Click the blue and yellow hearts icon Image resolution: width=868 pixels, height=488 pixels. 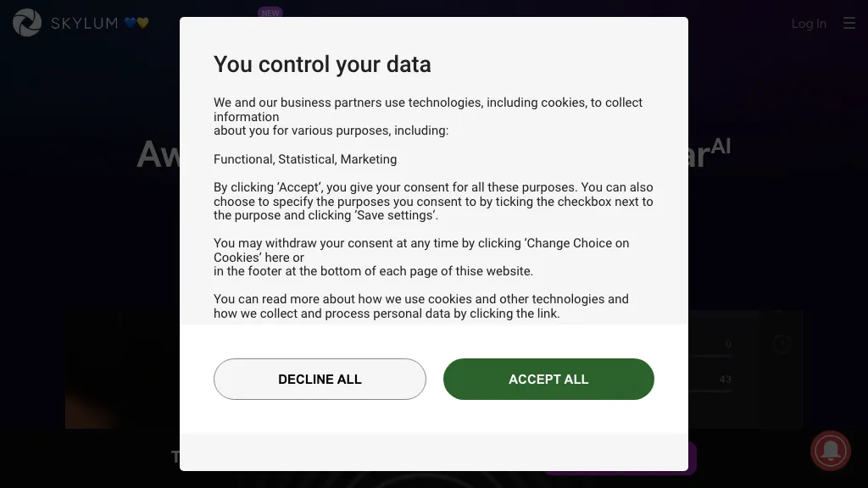click(x=136, y=23)
